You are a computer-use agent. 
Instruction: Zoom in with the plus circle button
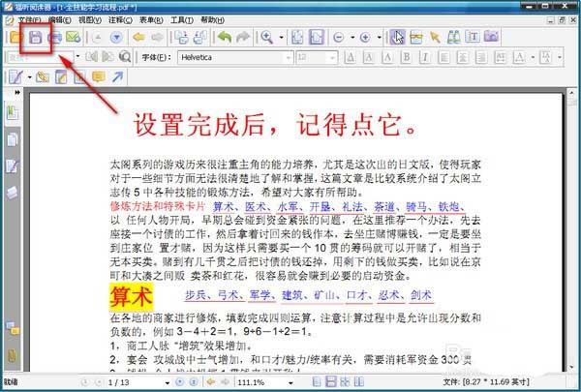tap(365, 38)
